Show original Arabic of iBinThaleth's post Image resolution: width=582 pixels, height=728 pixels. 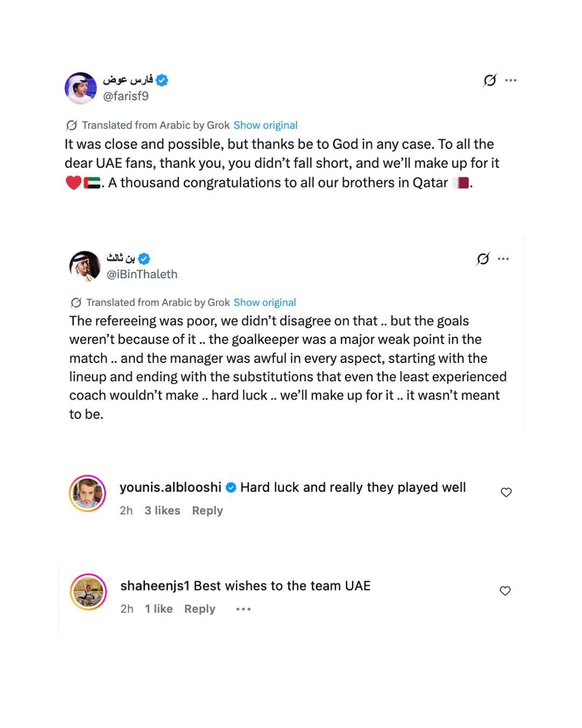coord(265,303)
